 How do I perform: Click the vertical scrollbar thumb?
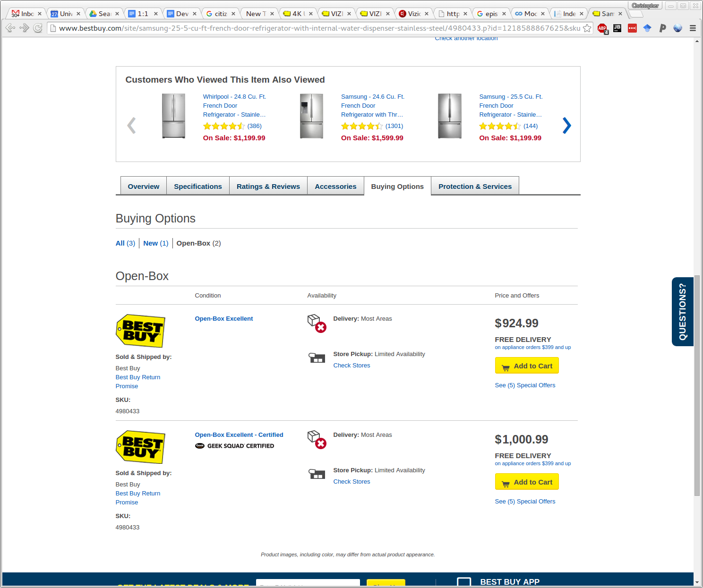click(x=697, y=385)
